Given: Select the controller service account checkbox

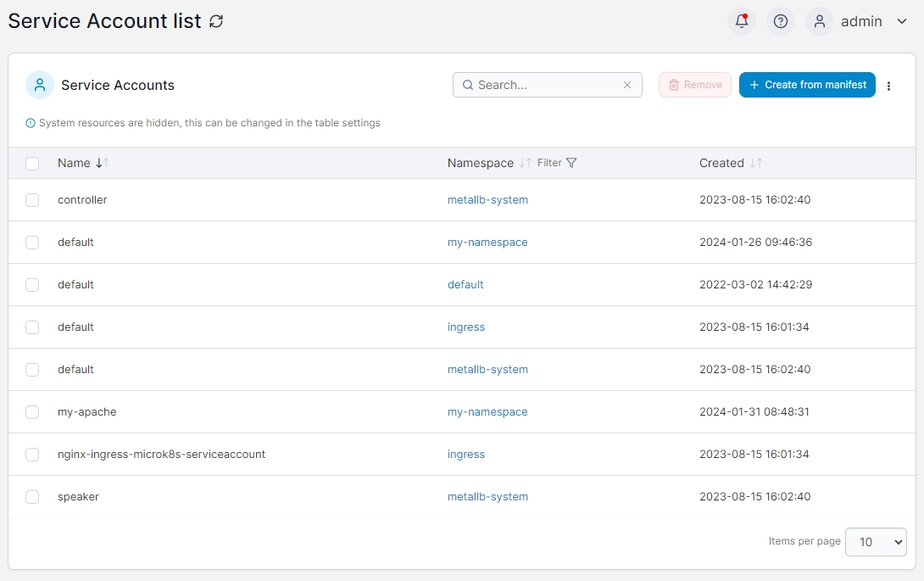Looking at the screenshot, I should click(32, 200).
